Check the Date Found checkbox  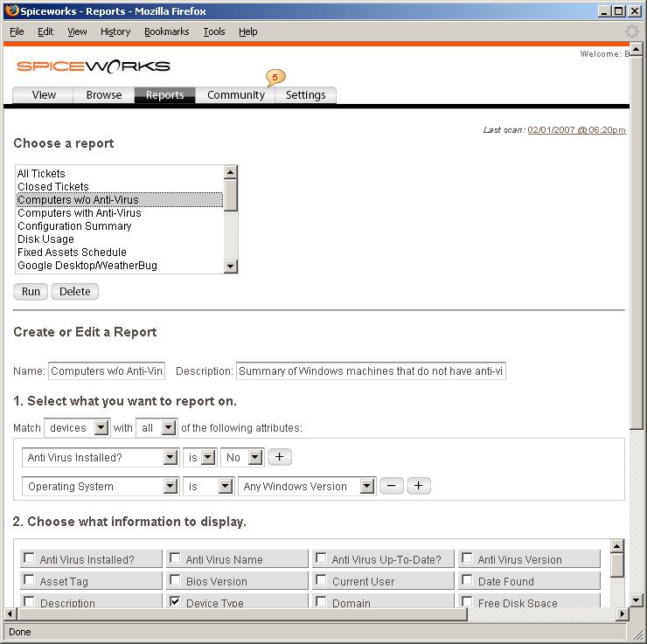(467, 580)
